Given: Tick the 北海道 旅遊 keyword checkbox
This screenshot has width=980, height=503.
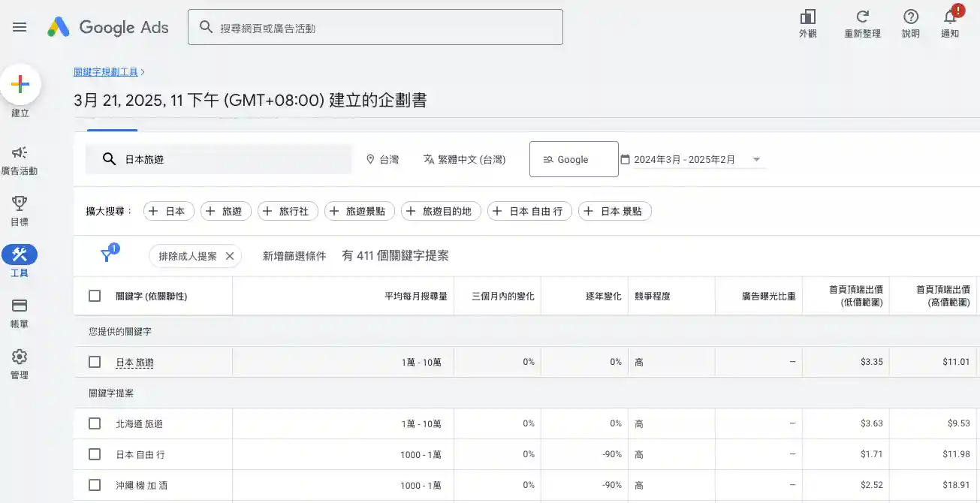Looking at the screenshot, I should (x=95, y=423).
